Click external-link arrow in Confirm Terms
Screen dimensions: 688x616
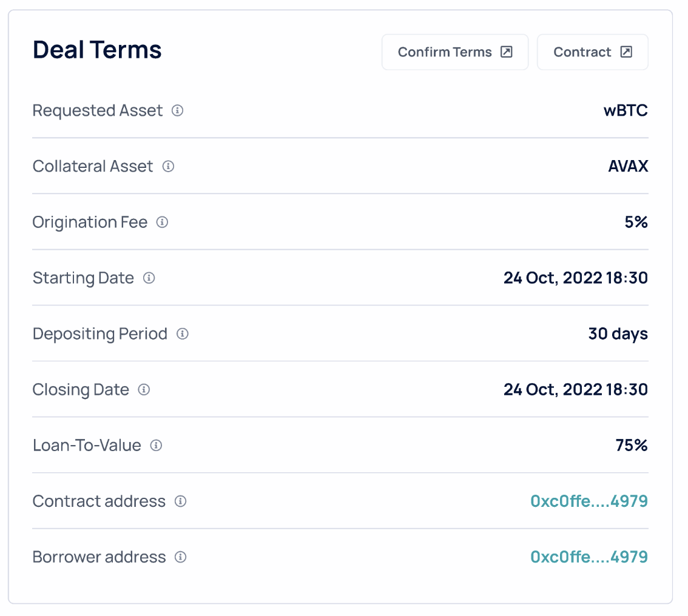(506, 52)
